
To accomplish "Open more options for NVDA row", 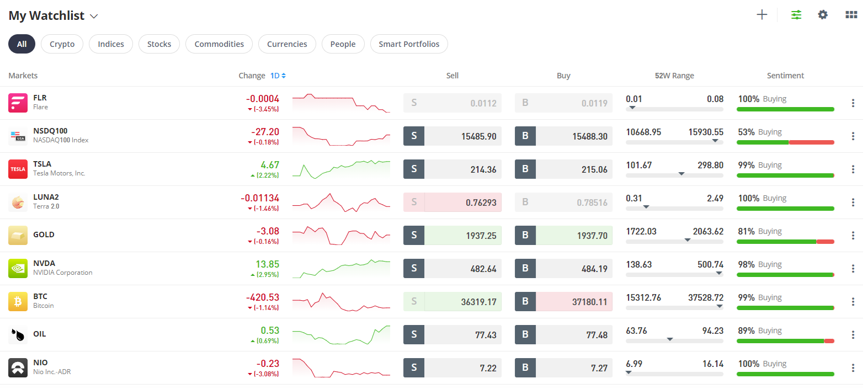I will [x=853, y=269].
